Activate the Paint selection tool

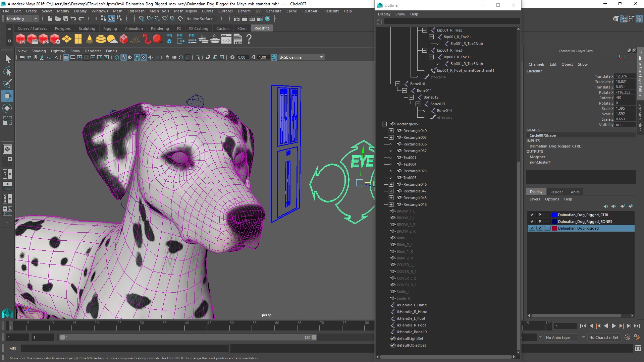pyautogui.click(x=7, y=83)
